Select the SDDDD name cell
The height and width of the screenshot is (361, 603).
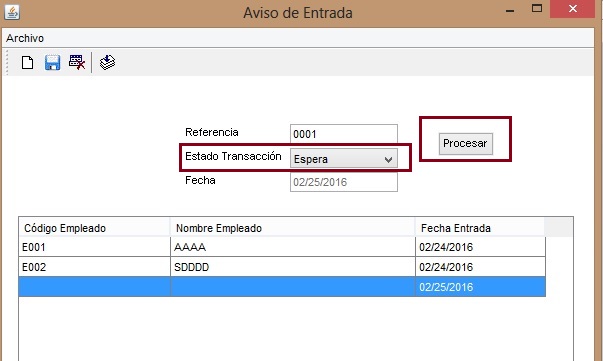click(293, 267)
